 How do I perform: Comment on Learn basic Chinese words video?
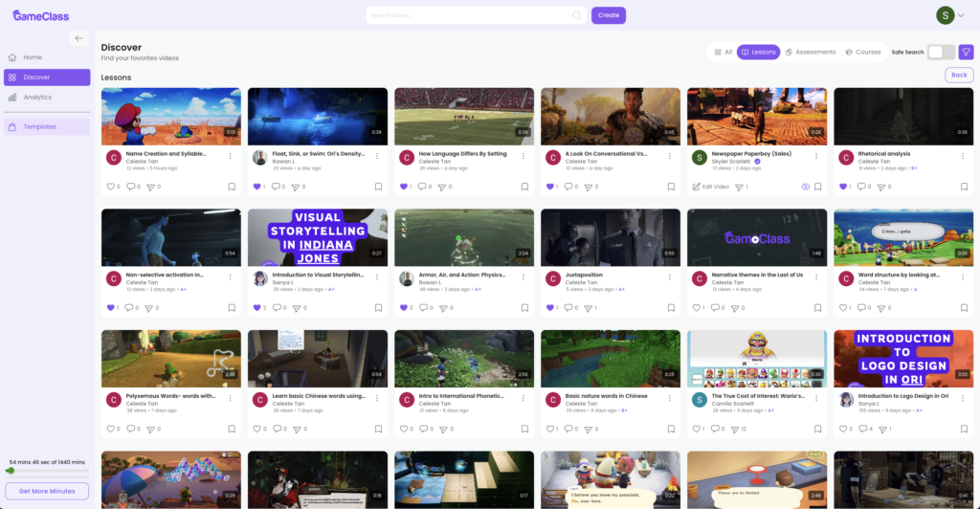click(276, 429)
